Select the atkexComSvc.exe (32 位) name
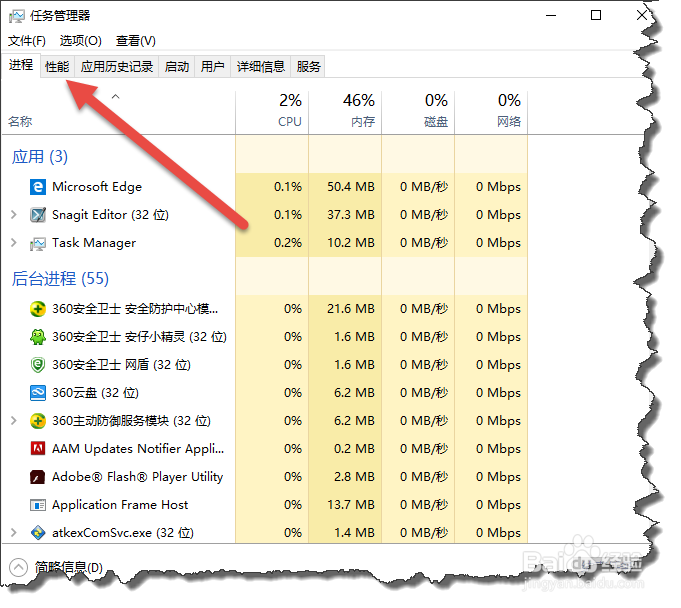Viewport: 681px width, 608px height. (123, 533)
